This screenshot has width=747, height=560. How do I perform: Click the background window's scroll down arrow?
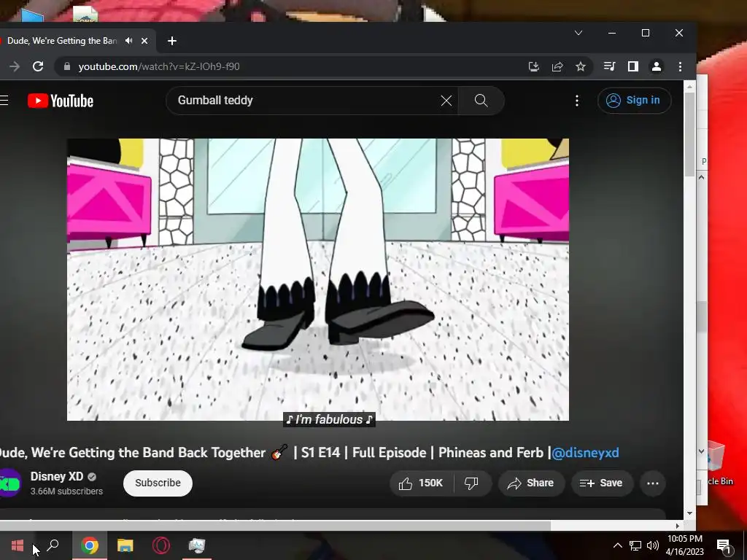702,451
